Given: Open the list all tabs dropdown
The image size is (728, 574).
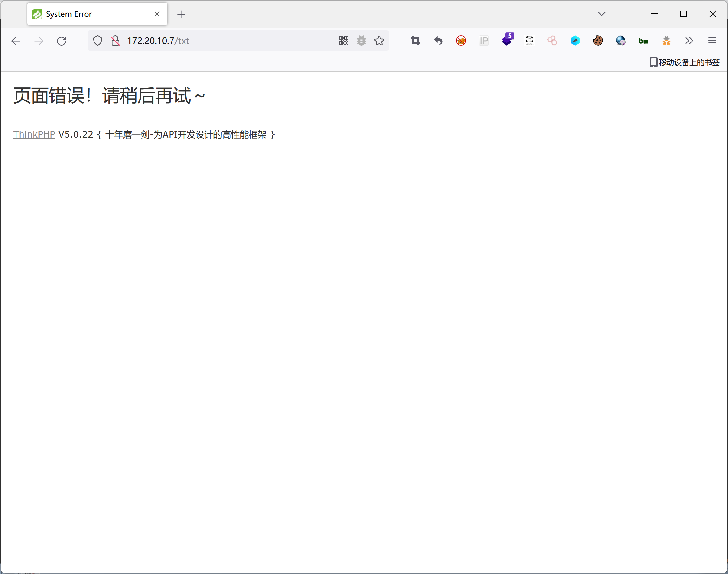Looking at the screenshot, I should [x=601, y=14].
